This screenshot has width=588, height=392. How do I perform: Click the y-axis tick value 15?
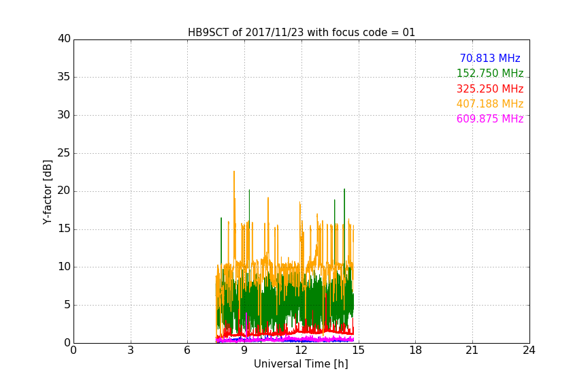64,229
